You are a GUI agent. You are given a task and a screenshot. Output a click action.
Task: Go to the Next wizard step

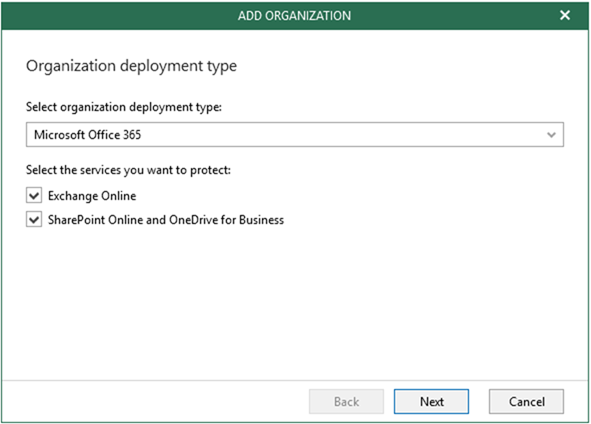tap(432, 401)
